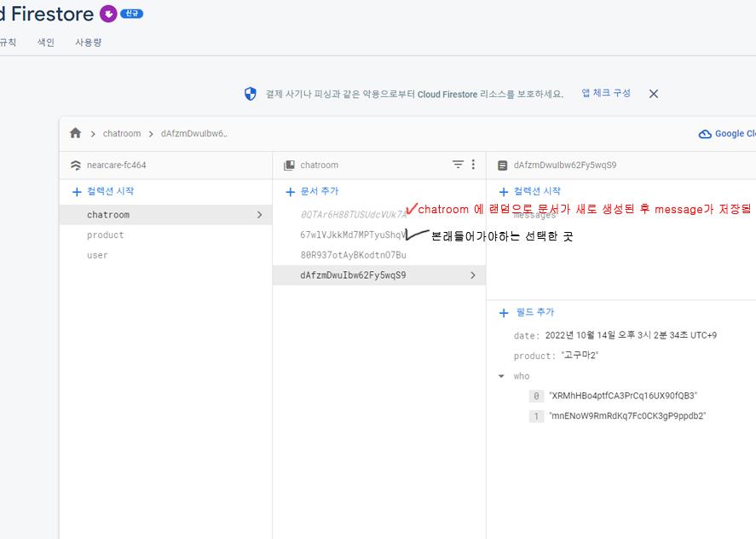The width and height of the screenshot is (756, 539).
Task: Expand the chatroom collection chevron
Action: click(x=260, y=215)
